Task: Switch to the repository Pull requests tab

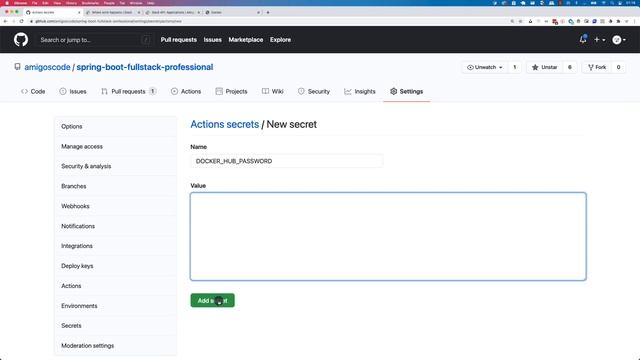Action: [x=129, y=91]
